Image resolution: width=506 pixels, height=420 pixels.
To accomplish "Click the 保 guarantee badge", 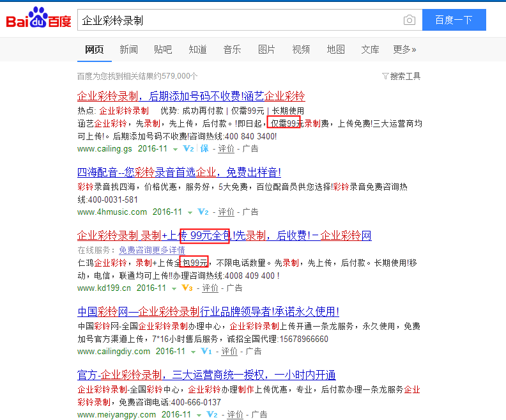I will [204, 148].
